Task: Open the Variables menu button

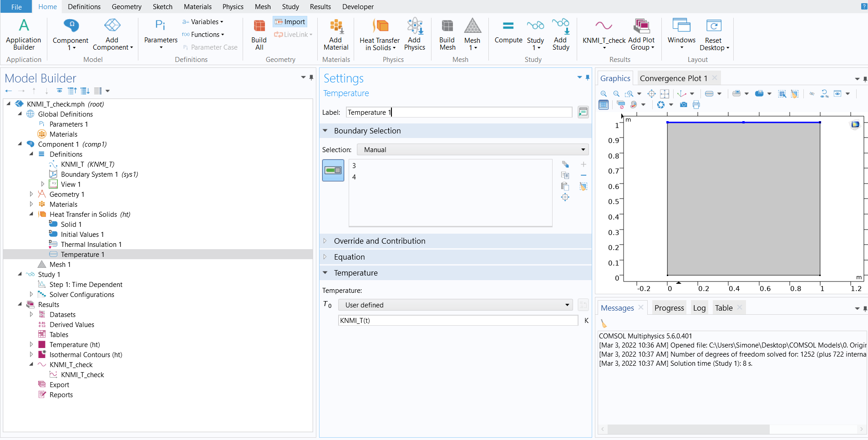Action: click(x=203, y=22)
